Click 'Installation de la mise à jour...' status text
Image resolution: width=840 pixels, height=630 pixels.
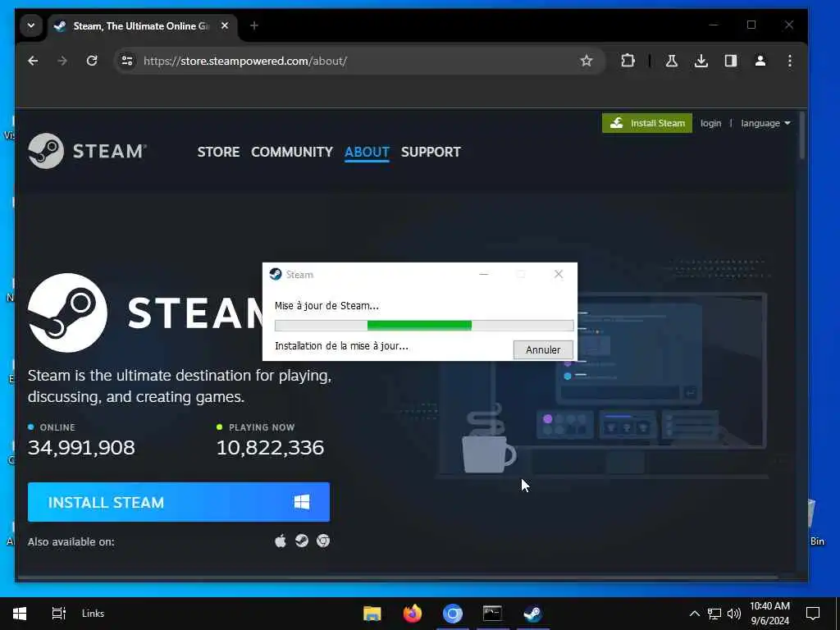[x=341, y=346]
